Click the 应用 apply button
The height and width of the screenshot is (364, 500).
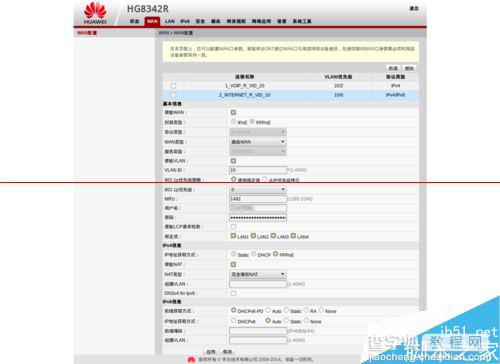tap(210, 352)
